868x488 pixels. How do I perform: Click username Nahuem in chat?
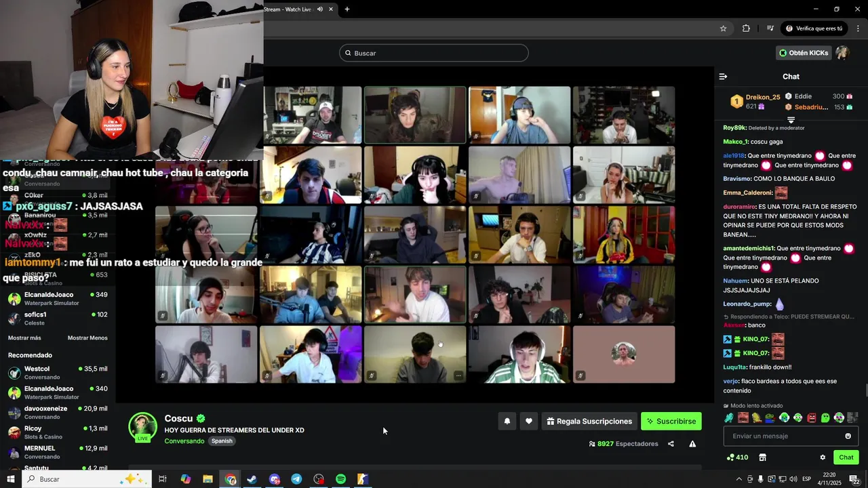pos(736,281)
